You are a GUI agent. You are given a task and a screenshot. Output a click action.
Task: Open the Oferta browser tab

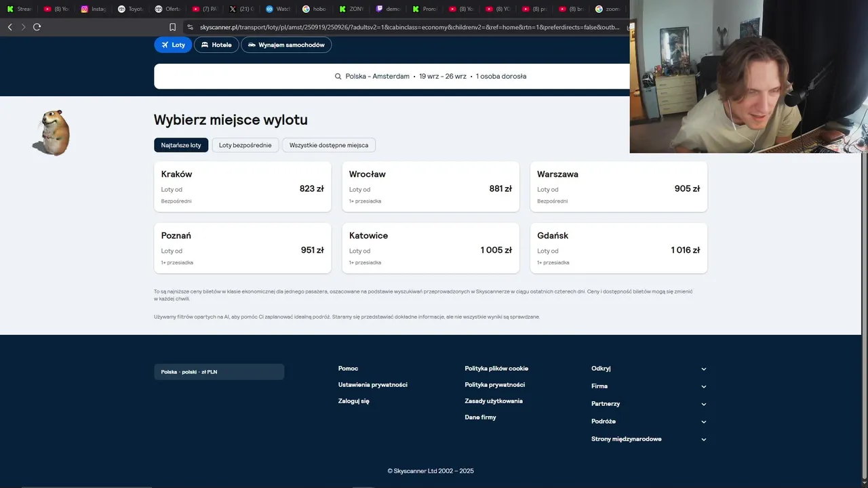pyautogui.click(x=167, y=9)
